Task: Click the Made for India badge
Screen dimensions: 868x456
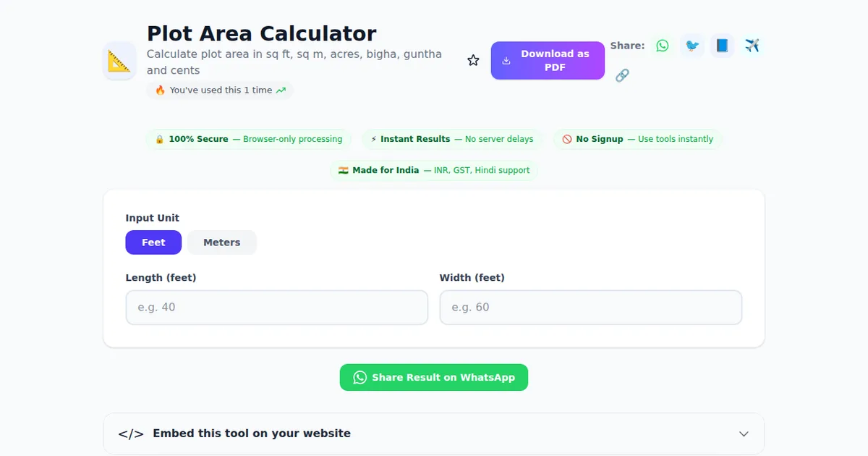Action: [x=434, y=170]
